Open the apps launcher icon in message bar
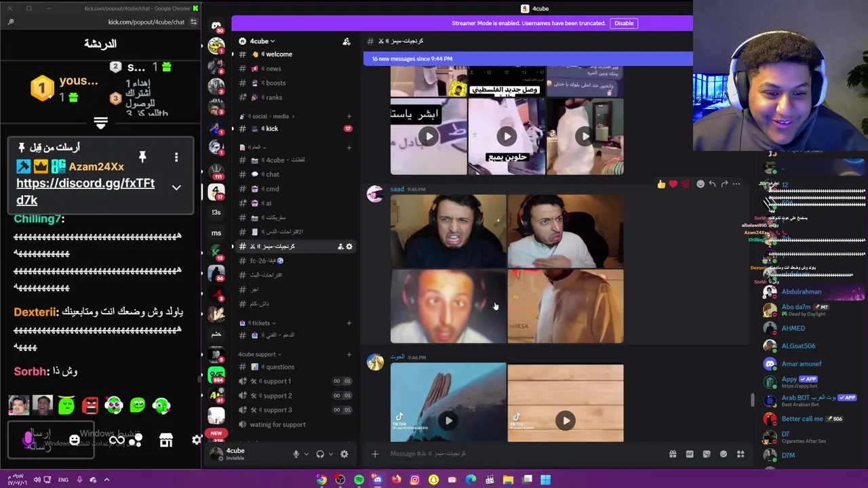The image size is (868, 488). pyautogui.click(x=741, y=454)
